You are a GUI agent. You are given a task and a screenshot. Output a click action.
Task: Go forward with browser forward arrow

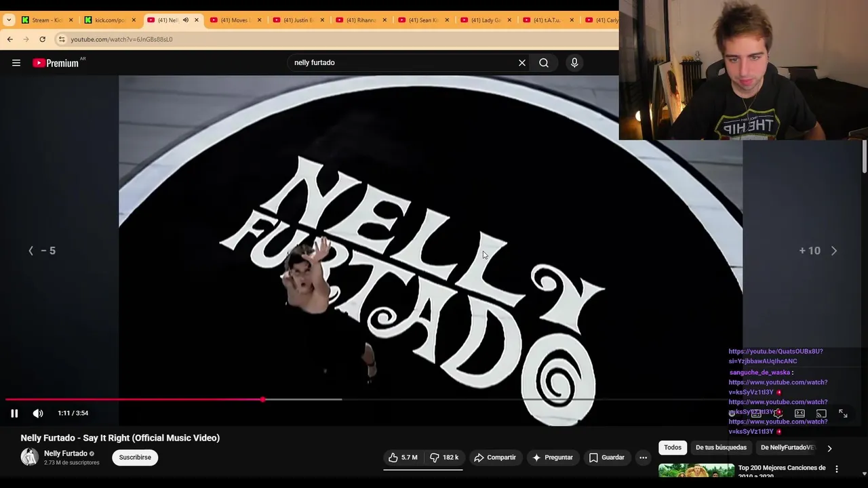point(26,39)
